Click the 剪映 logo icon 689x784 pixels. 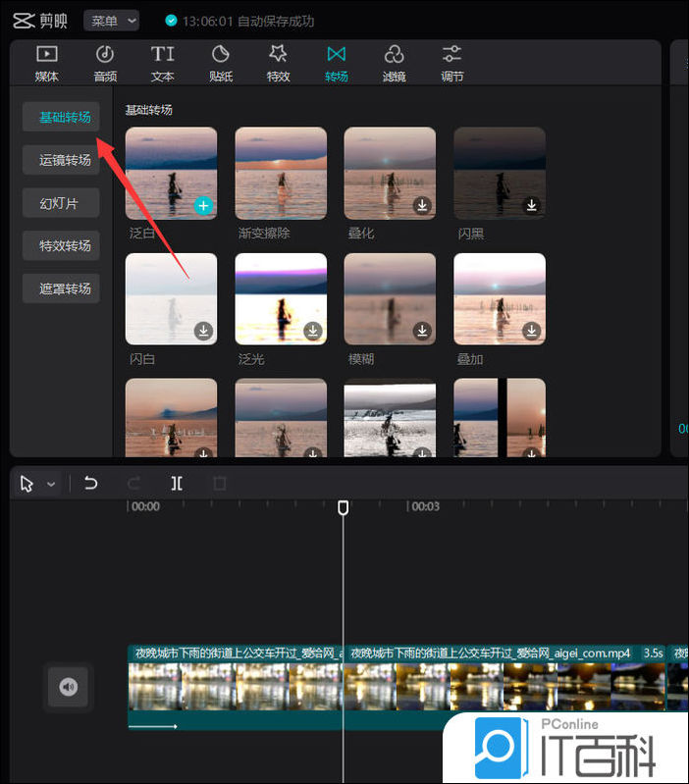coord(24,21)
